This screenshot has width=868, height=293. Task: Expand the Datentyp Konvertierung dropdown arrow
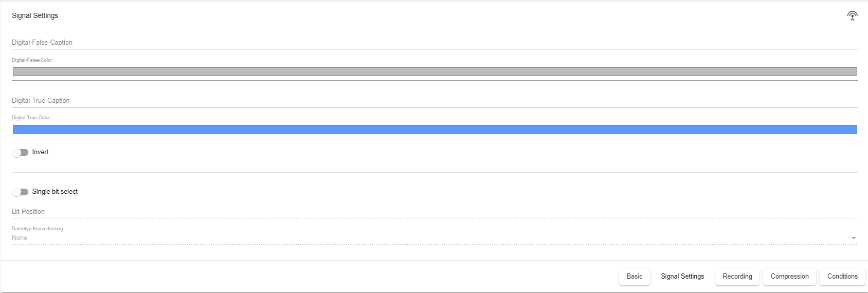854,238
